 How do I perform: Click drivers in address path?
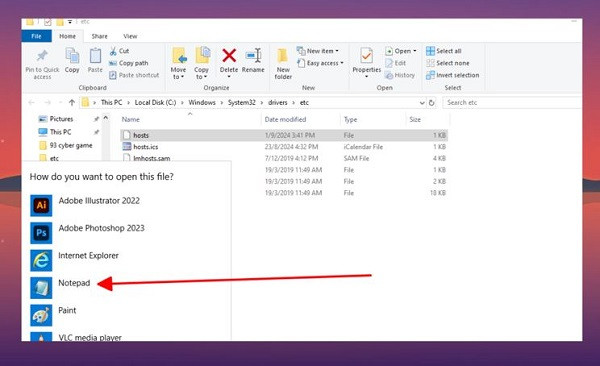[x=278, y=103]
